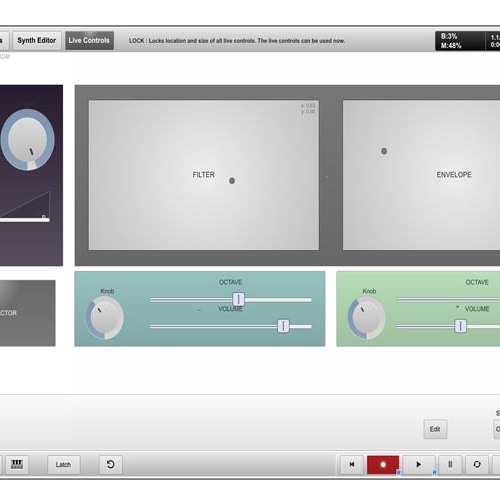Start playback with the Play button
This screenshot has width=500, height=500.
(419, 464)
